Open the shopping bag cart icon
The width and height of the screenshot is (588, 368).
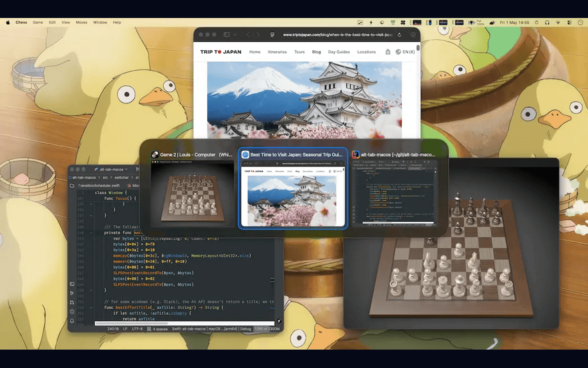(x=388, y=52)
